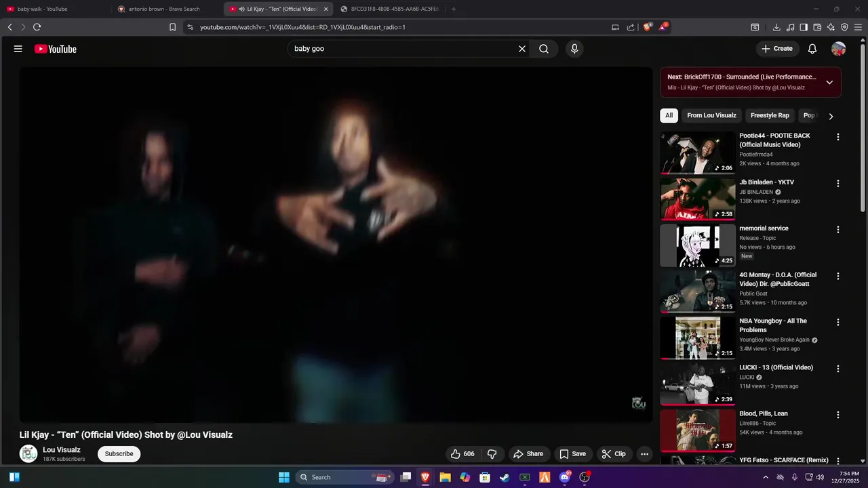Image resolution: width=868 pixels, height=488 pixels.
Task: Click the taskbar Search box
Action: [x=346, y=477]
